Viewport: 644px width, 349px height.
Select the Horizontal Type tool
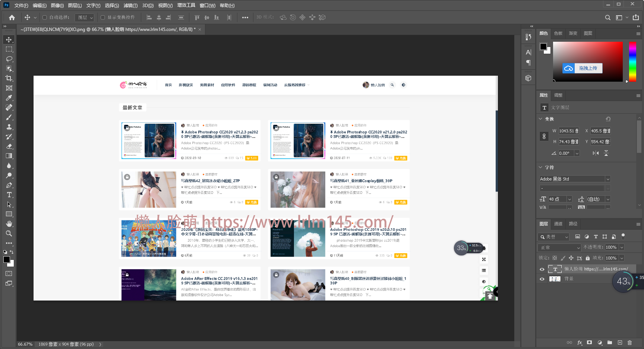pyautogui.click(x=9, y=195)
